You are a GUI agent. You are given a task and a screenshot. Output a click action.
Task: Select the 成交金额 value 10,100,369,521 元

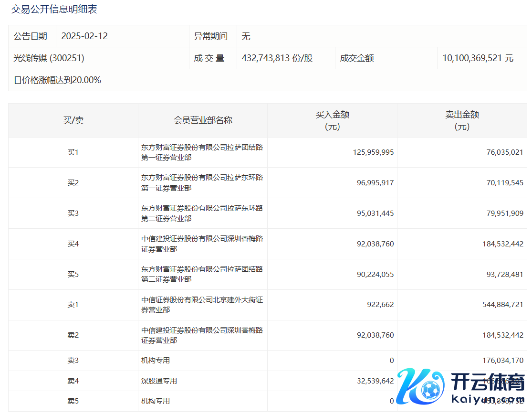(478, 58)
